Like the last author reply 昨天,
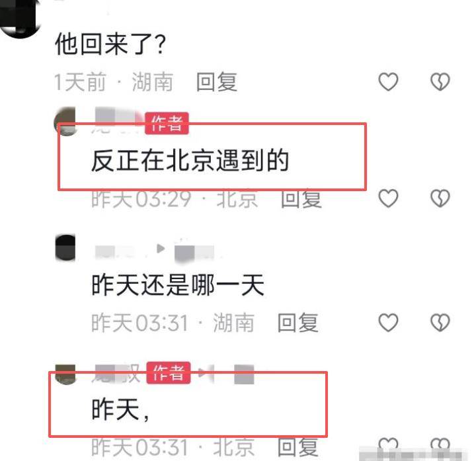This screenshot has height=461, width=476. pyautogui.click(x=388, y=445)
